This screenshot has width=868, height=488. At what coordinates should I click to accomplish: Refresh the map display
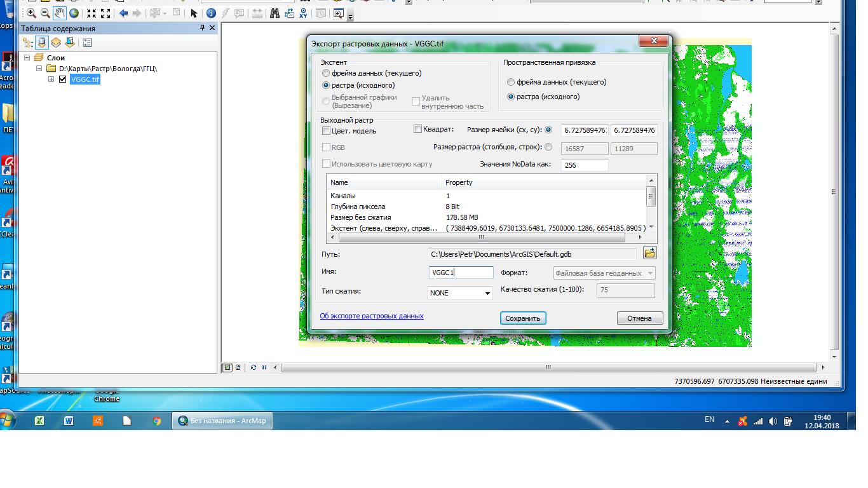click(x=254, y=367)
